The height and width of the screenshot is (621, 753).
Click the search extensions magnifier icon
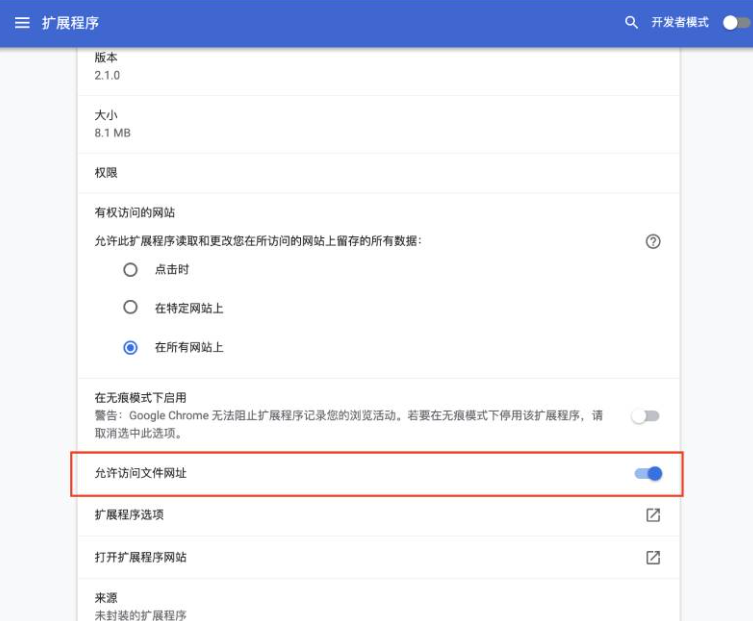click(x=631, y=22)
